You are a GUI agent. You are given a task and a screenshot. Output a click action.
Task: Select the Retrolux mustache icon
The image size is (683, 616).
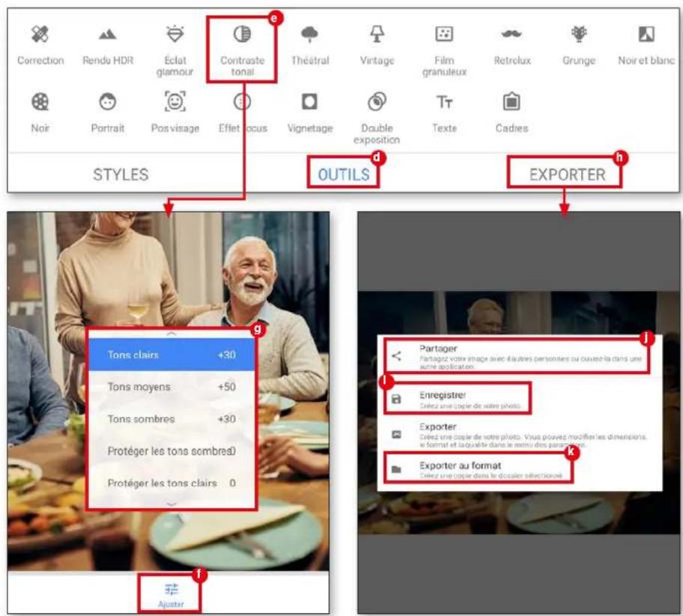point(512,34)
